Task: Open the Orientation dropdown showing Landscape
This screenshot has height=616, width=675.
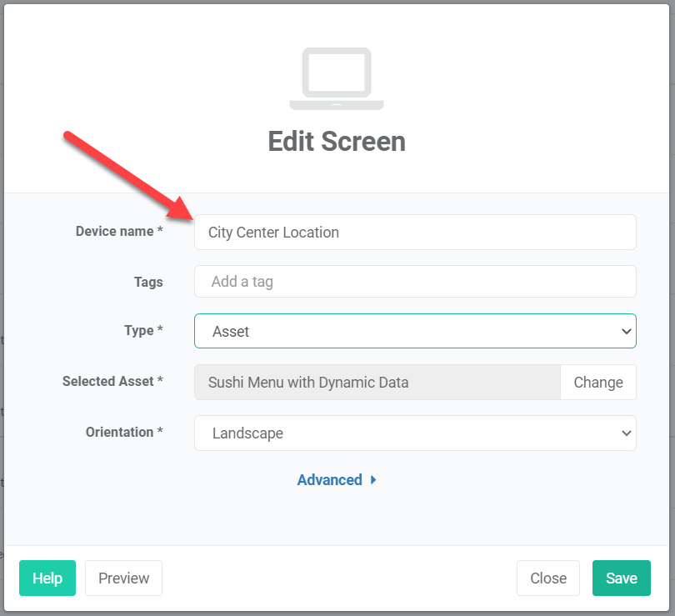Action: point(414,433)
